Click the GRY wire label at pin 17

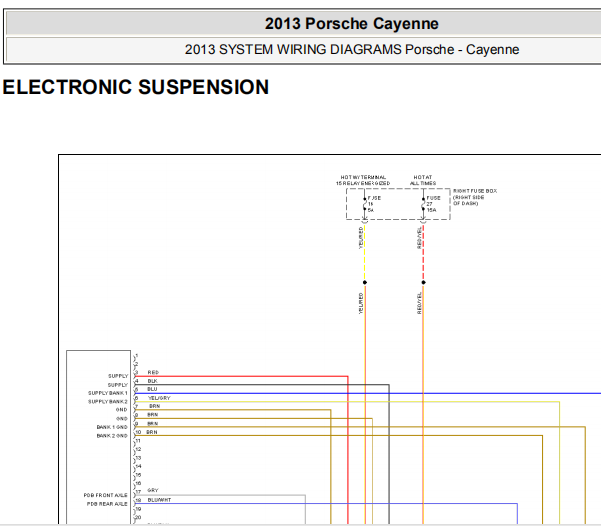pos(153,490)
